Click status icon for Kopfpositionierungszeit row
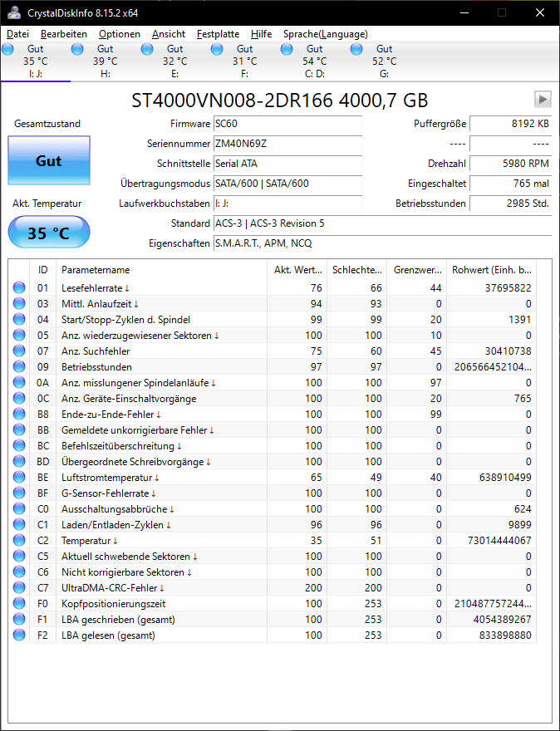560x731 pixels. [19, 604]
